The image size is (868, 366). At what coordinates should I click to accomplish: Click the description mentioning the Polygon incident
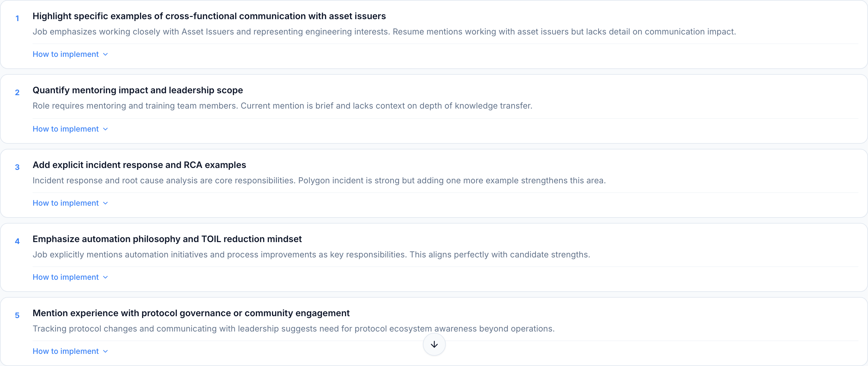[319, 181]
